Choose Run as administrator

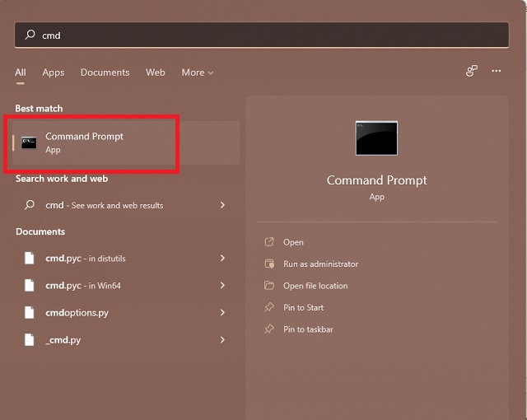click(x=320, y=264)
